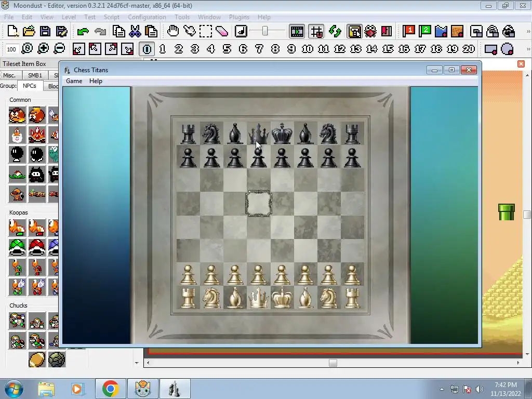Image resolution: width=532 pixels, height=399 pixels.
Task: Select section 0 toggle button
Action: click(x=147, y=49)
